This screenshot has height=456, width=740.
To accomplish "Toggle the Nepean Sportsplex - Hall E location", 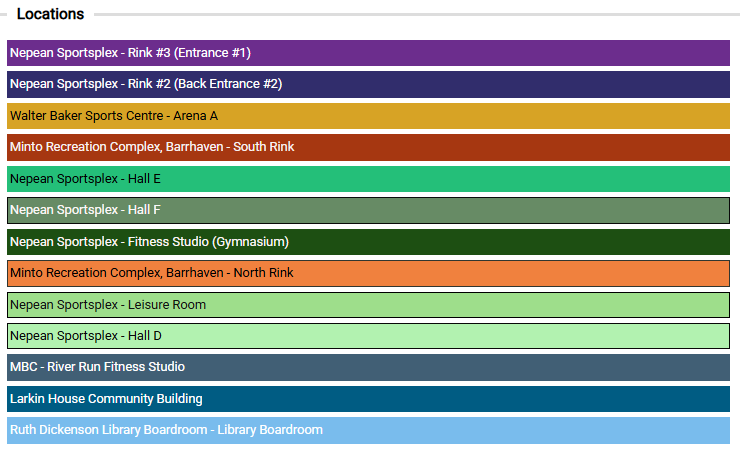I will coord(368,179).
